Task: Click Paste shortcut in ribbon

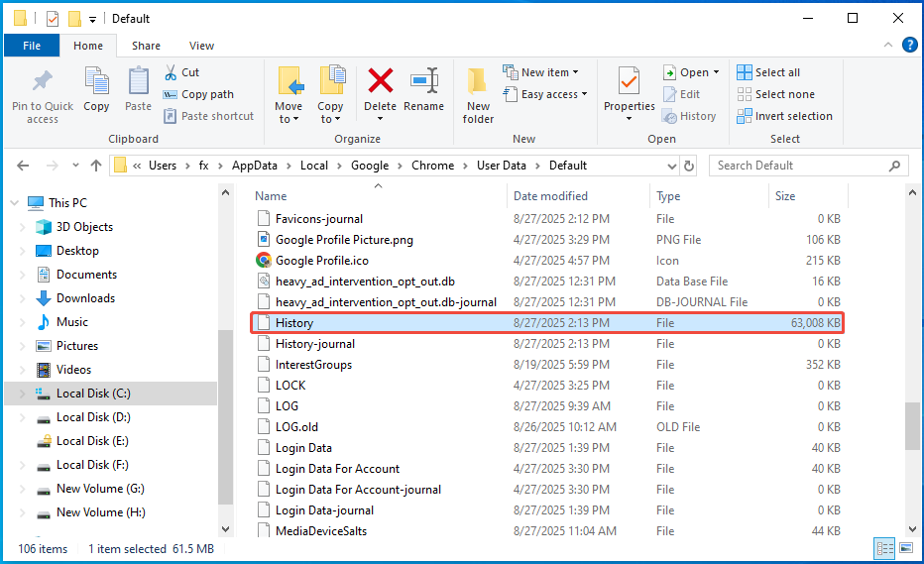Action: click(x=208, y=116)
